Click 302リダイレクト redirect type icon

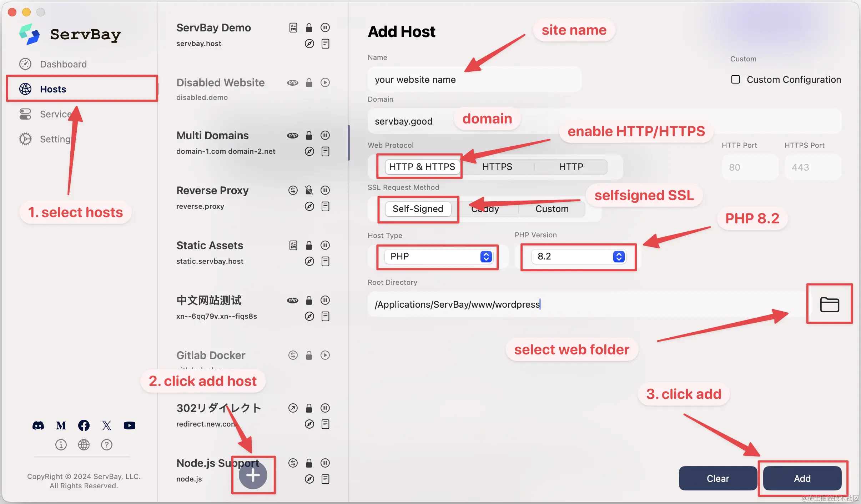[x=293, y=408]
